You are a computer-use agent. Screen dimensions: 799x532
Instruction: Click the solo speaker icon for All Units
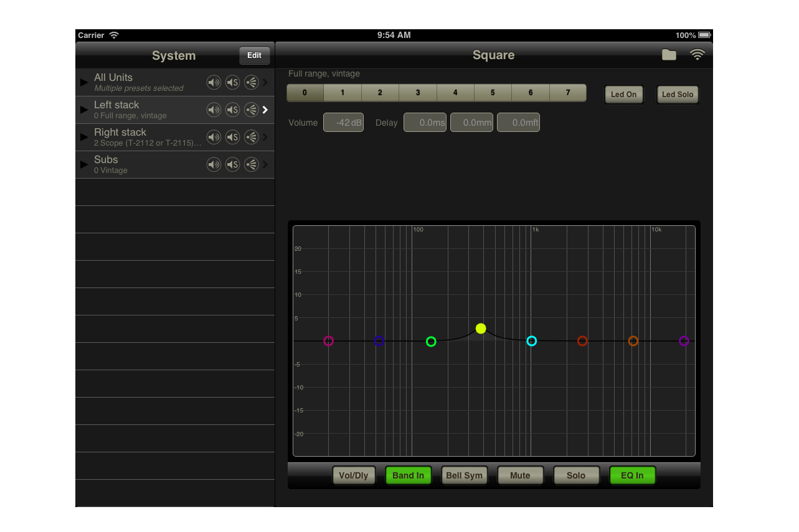(x=232, y=82)
